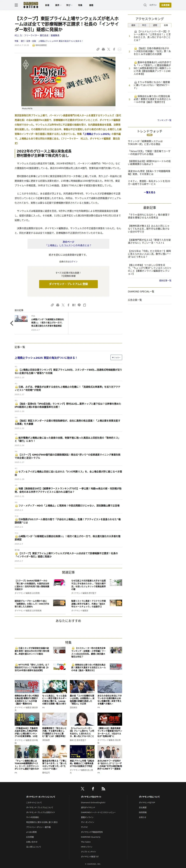This screenshot has height=868, width=186.
Task: Share on X from bottom share bar
Action: 63,305
